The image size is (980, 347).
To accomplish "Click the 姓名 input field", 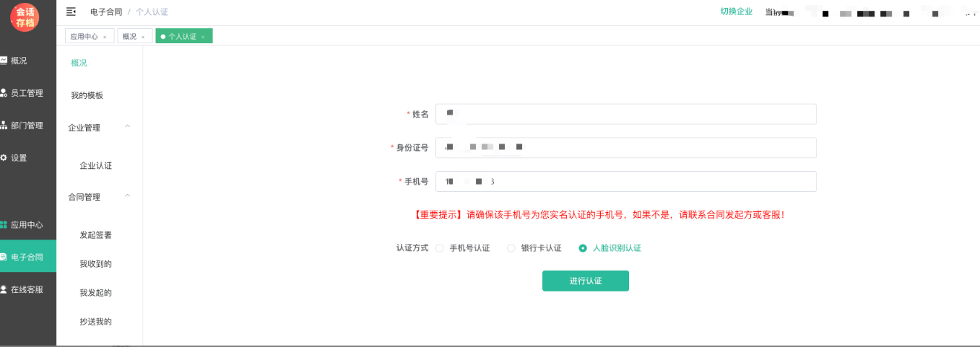I will coord(625,114).
